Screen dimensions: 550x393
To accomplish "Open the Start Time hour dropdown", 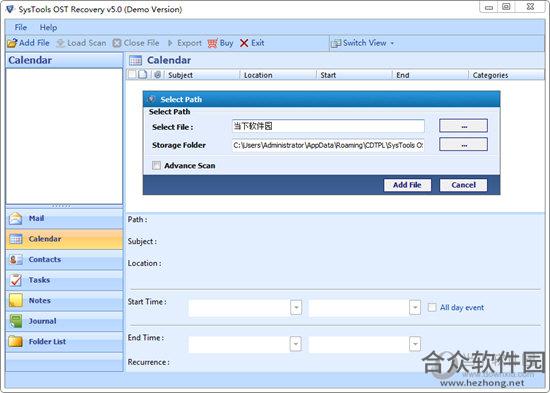I will pos(415,308).
